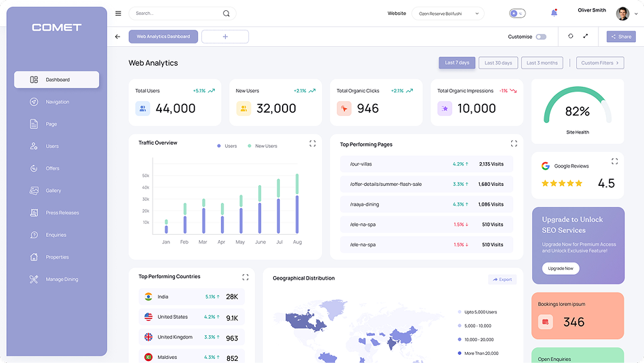Expand the Google Reviews card
This screenshot has height=363, width=644.
tap(614, 161)
